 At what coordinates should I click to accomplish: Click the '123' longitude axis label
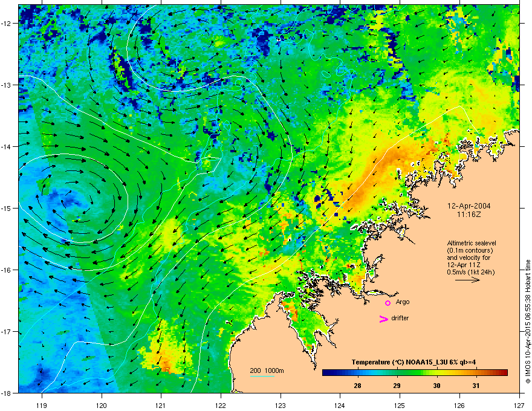tap(281, 405)
